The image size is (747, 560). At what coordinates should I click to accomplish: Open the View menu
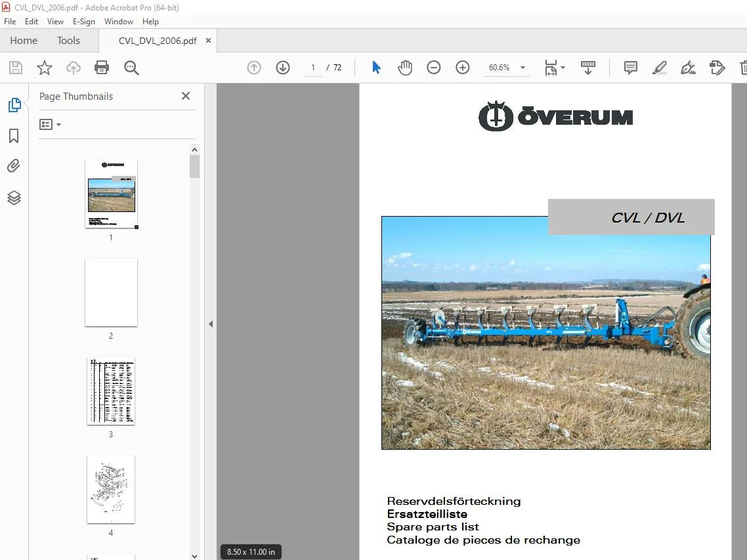coord(55,22)
